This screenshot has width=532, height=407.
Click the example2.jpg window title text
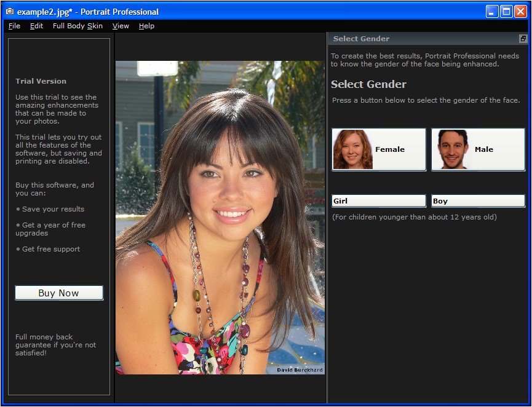pos(88,12)
